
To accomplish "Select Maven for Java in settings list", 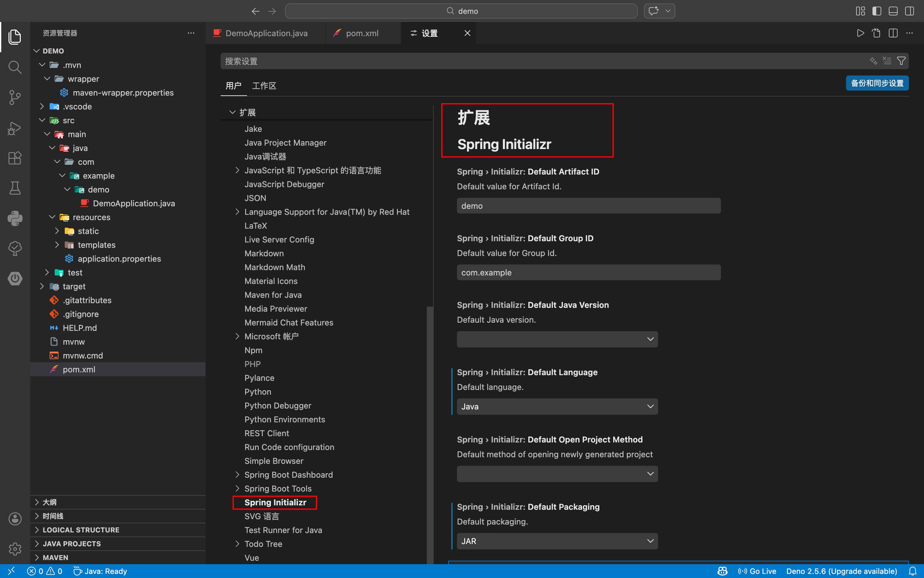I will coord(273,295).
